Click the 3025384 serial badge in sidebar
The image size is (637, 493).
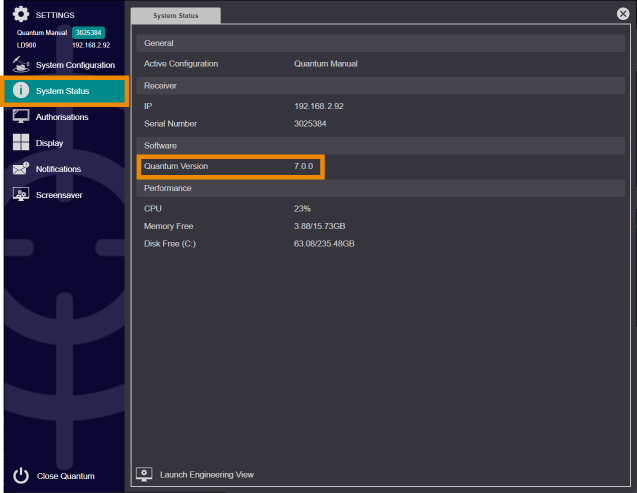point(89,32)
